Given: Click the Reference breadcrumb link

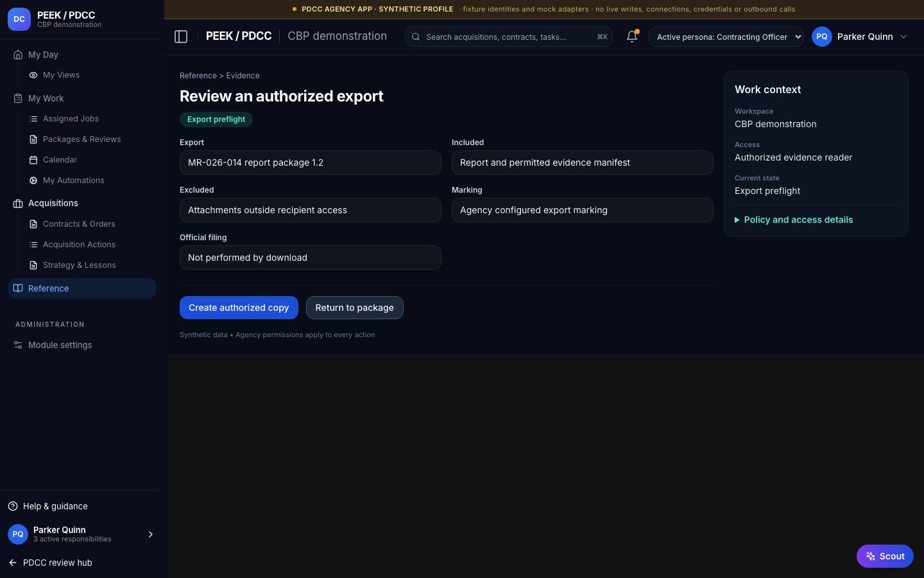Looking at the screenshot, I should tap(198, 76).
